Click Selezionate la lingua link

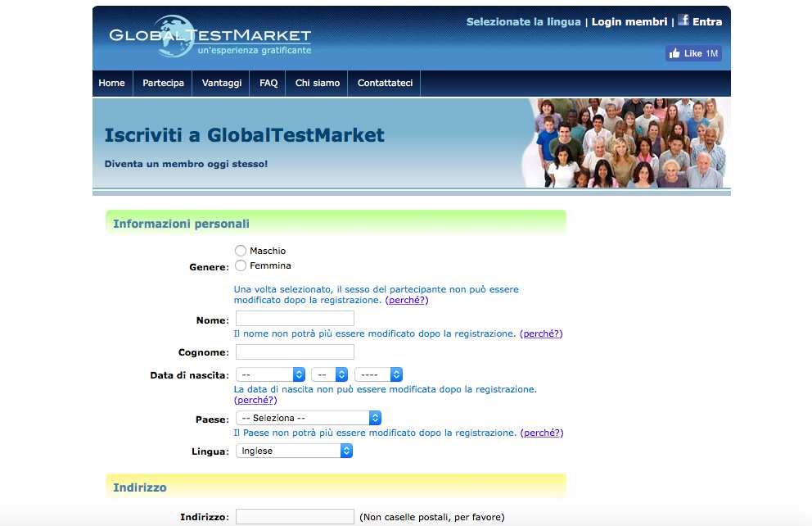[524, 22]
